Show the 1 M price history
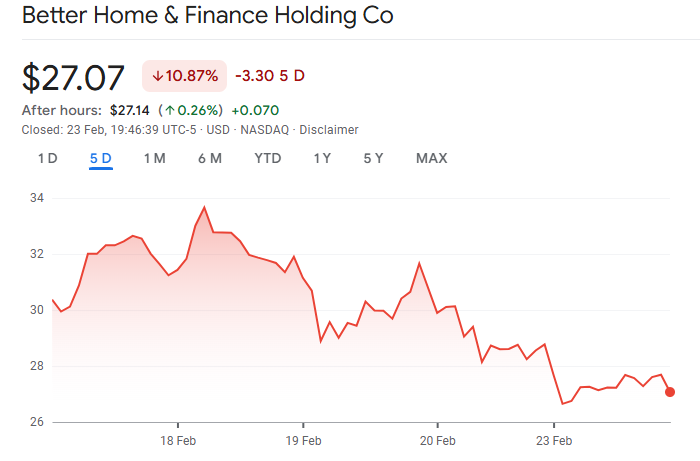The width and height of the screenshot is (700, 461). (154, 158)
